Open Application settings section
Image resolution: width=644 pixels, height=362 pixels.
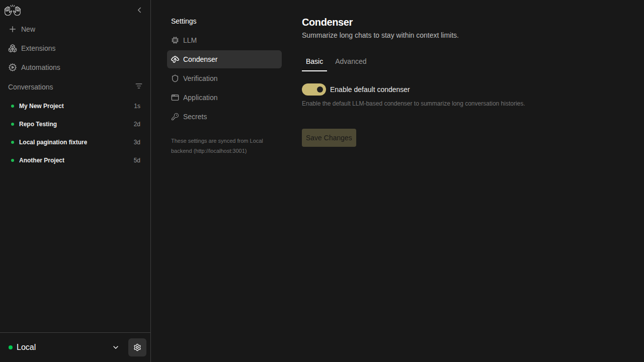[224, 98]
